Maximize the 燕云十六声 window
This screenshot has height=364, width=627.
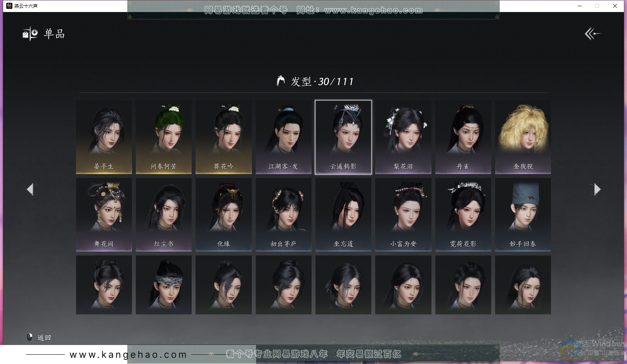tap(597, 6)
